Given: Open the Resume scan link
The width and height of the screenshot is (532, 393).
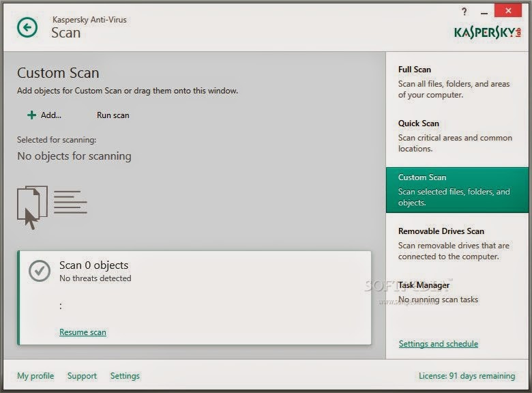Looking at the screenshot, I should click(83, 332).
